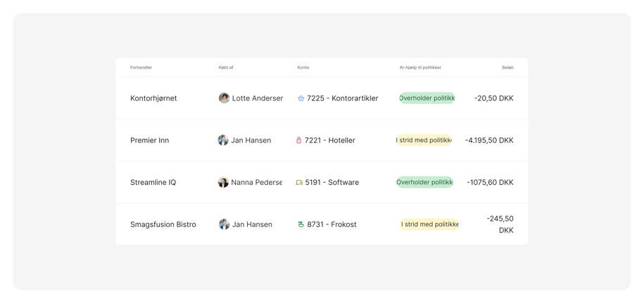Click the basket icon beside 7225 - Kontorartikler
Viewport: 644px width, 303px height.
tap(301, 98)
